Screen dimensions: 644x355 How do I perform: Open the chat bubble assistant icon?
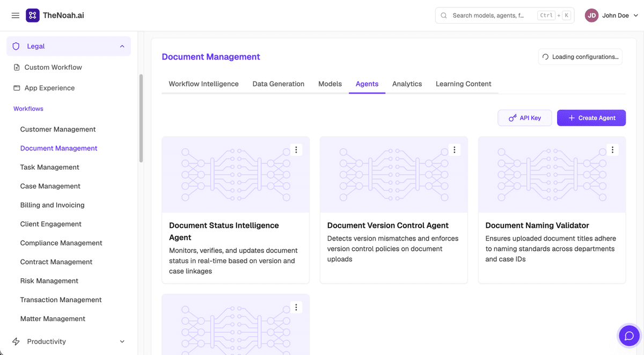[x=630, y=336]
